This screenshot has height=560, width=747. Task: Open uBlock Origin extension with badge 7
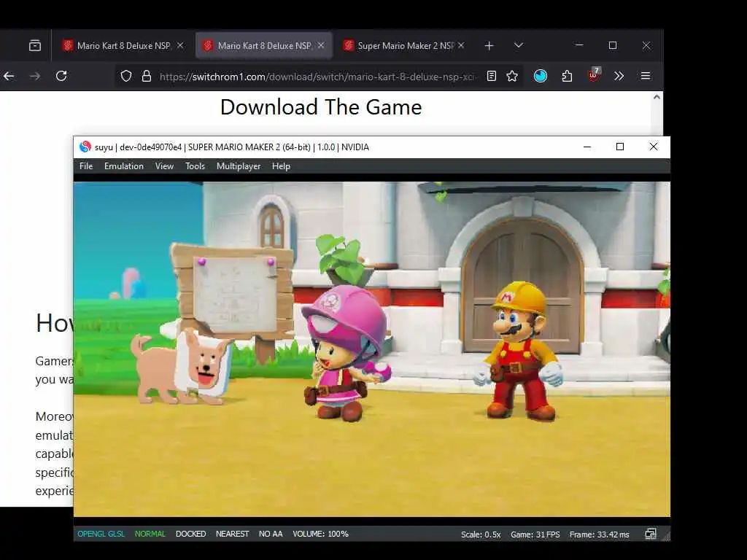(594, 75)
